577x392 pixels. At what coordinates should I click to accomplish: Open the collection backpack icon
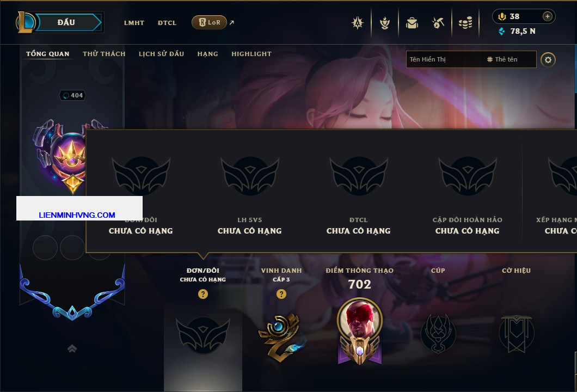tap(412, 23)
